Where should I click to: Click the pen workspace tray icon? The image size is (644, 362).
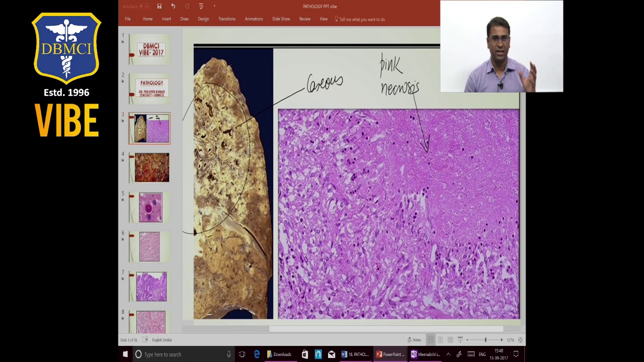tap(459, 354)
